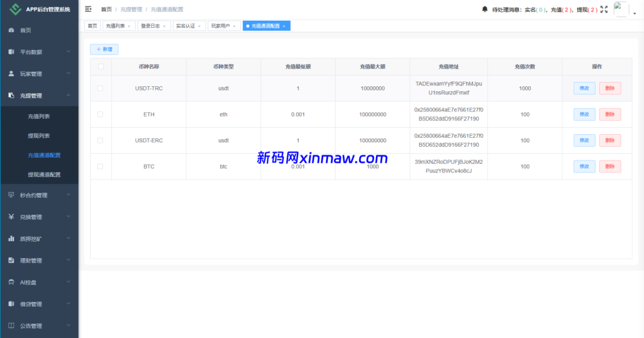Close the 玩家用户 tab
The height and width of the screenshot is (338, 644).
point(234,26)
